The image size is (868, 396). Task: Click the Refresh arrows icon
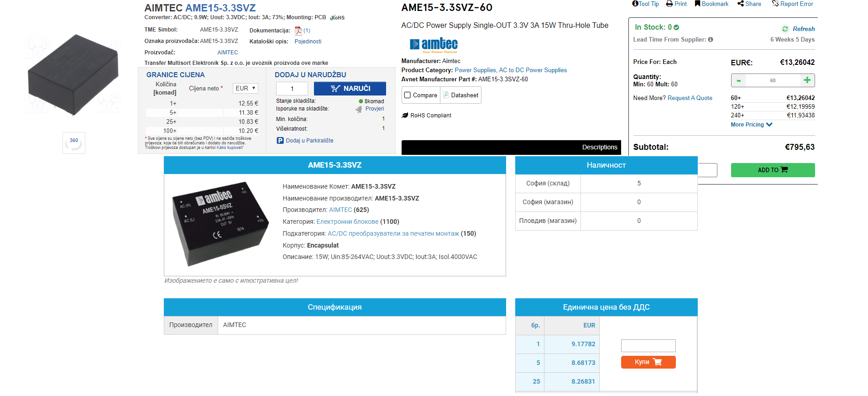tap(785, 29)
